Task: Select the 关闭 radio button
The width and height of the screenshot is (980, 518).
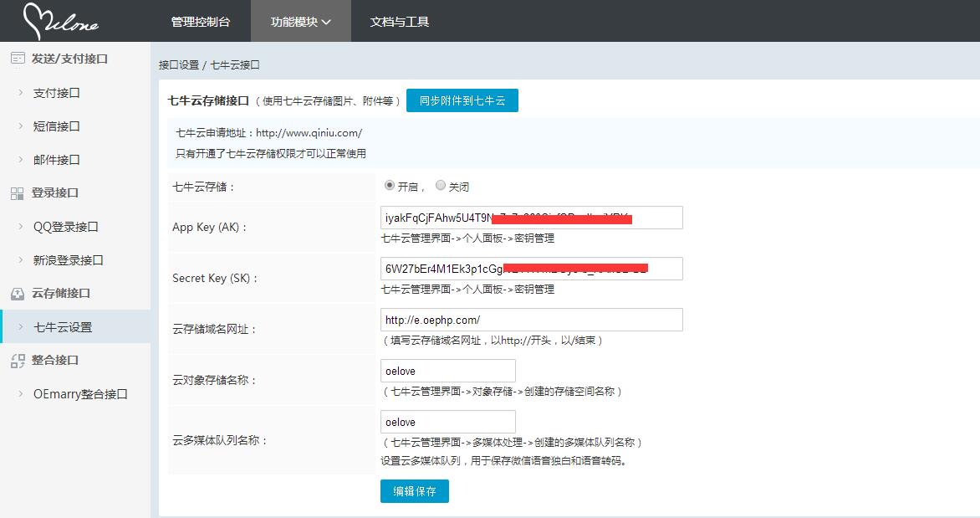Action: pos(441,185)
